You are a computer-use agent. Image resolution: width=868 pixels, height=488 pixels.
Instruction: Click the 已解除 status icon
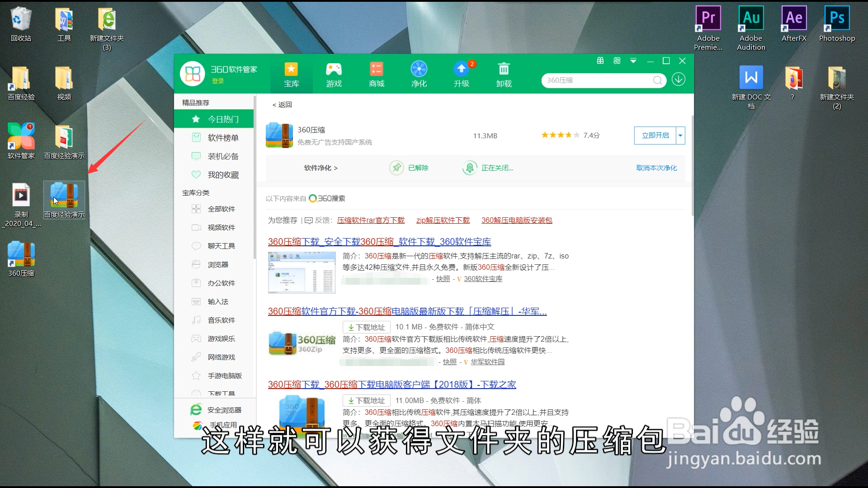coord(396,168)
